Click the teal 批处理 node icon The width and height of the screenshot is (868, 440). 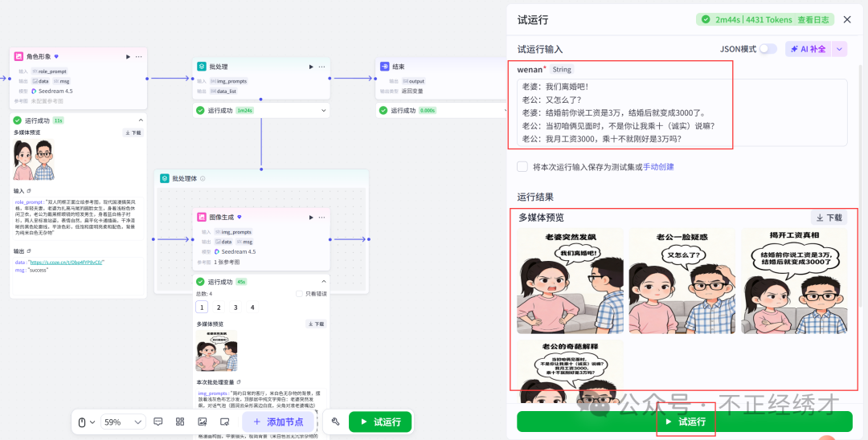[202, 67]
